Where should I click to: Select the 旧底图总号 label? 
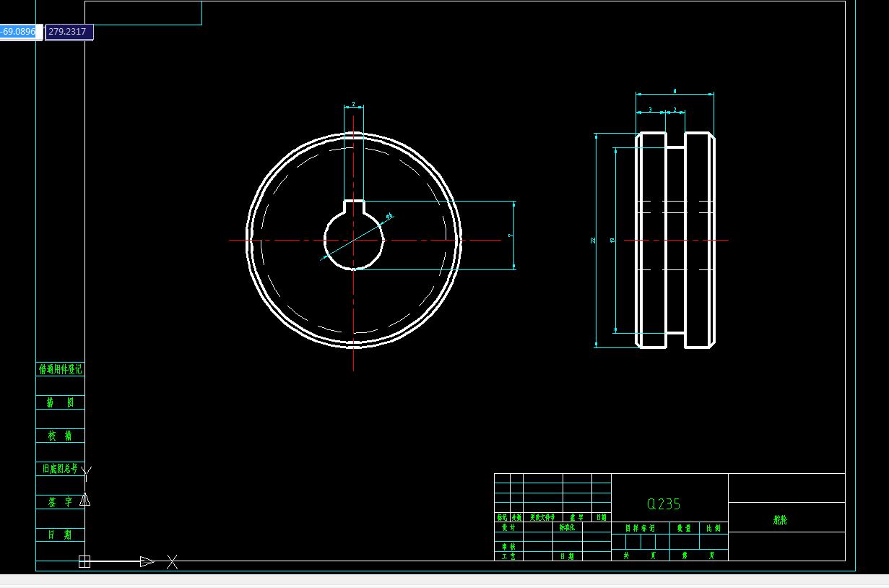(58, 469)
